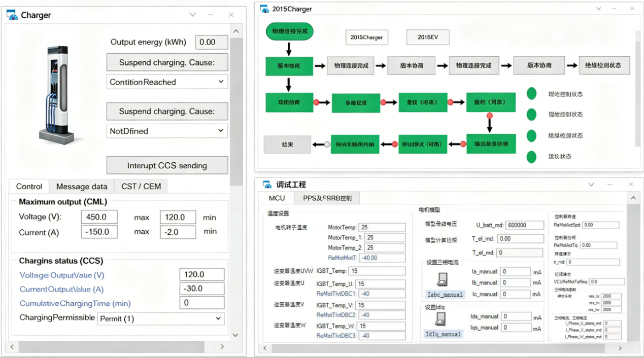Click the gray circle marker beside 结束 block
Viewport: 644px width, 358px height.
pyautogui.click(x=327, y=145)
